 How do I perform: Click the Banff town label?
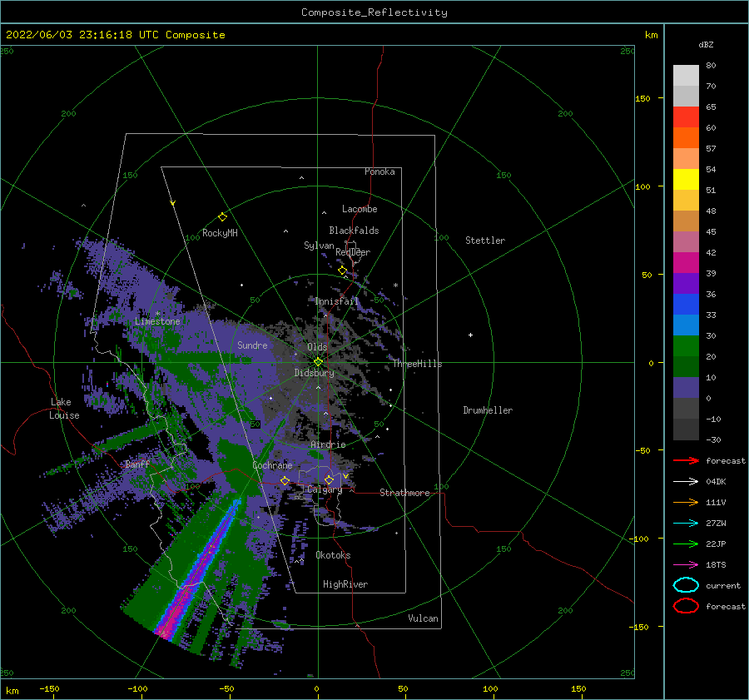point(137,464)
